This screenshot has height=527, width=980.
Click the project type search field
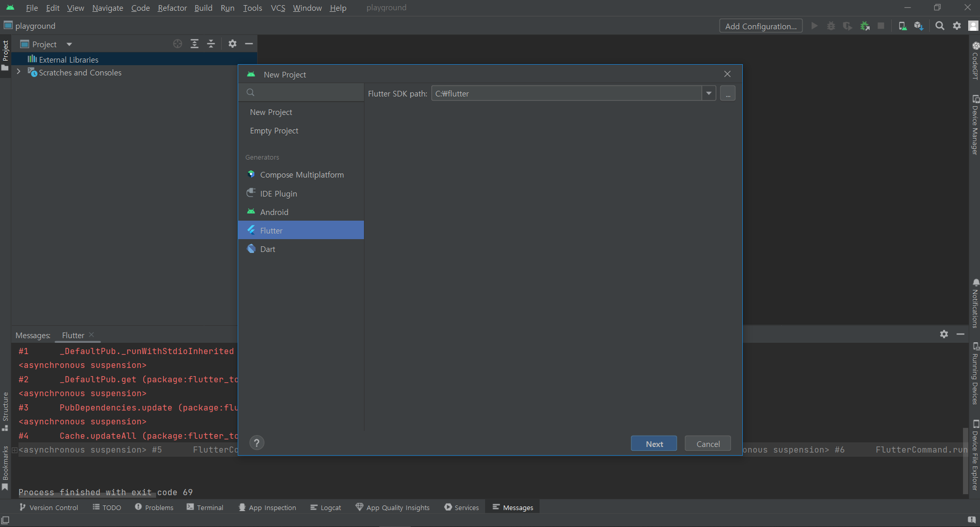[301, 92]
